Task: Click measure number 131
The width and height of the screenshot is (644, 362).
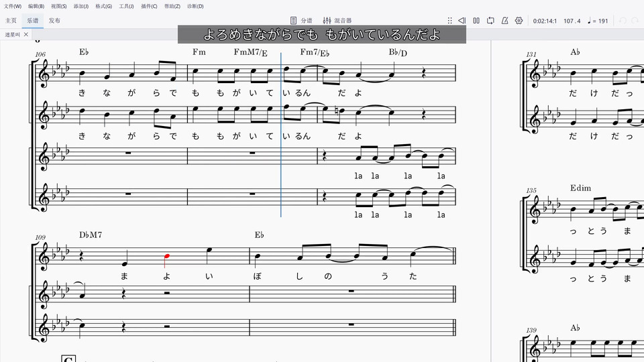Action: [x=531, y=54]
